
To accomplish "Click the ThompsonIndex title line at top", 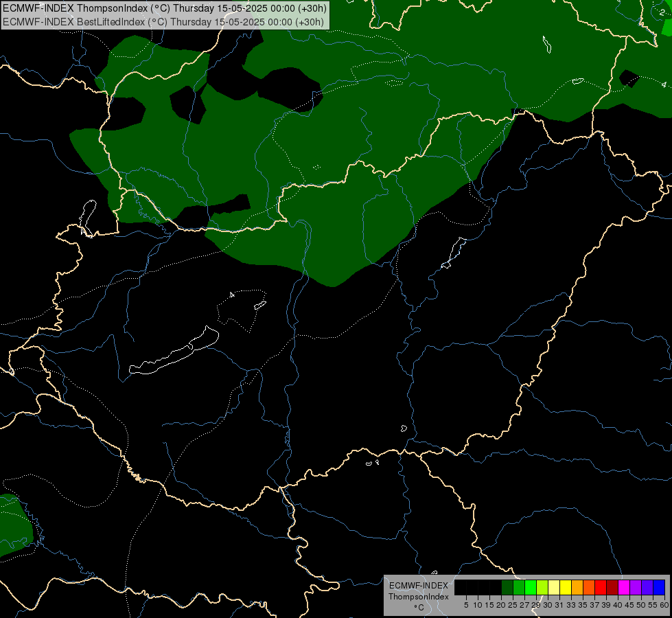I will click(165, 8).
